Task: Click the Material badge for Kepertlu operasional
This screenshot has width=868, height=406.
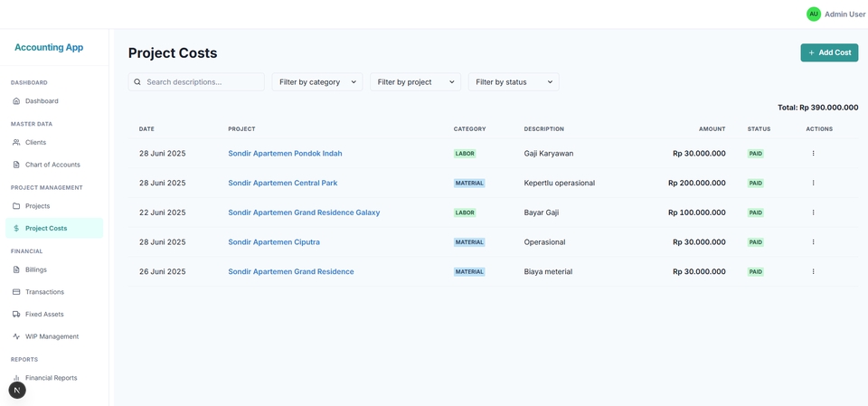Action: coord(469,183)
